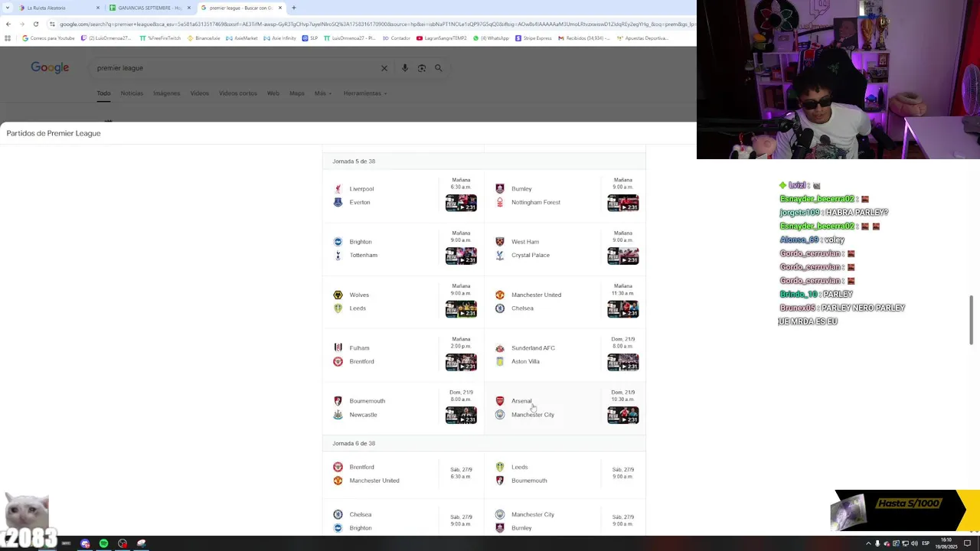980x551 pixels.
Task: Click the Liverpool team name
Action: [x=361, y=189]
